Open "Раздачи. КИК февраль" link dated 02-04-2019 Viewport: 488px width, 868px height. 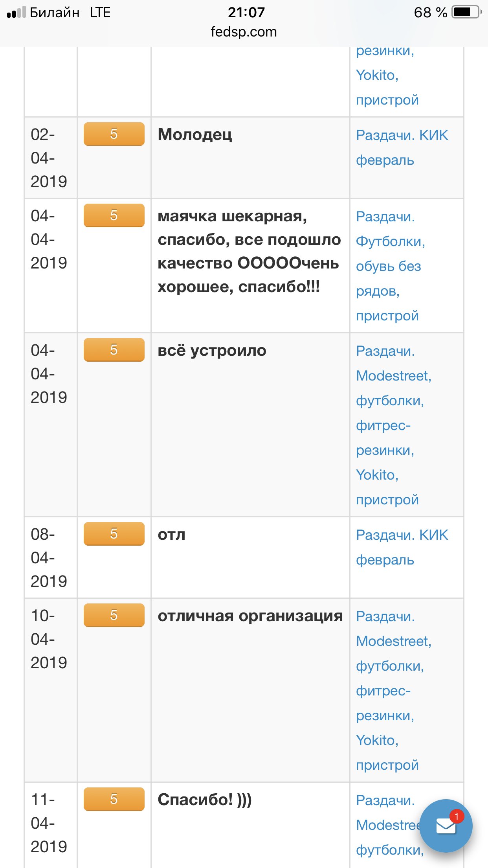[402, 147]
